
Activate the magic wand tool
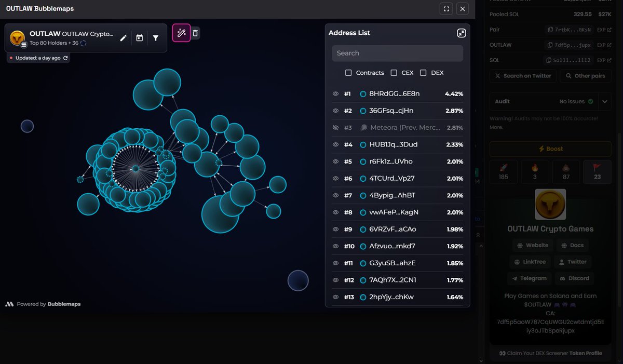click(x=181, y=33)
